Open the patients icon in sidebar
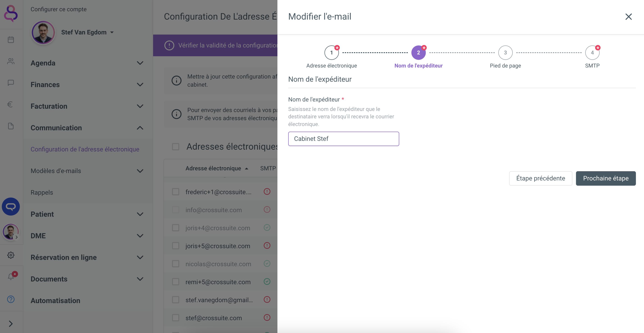644x333 pixels. point(11,61)
